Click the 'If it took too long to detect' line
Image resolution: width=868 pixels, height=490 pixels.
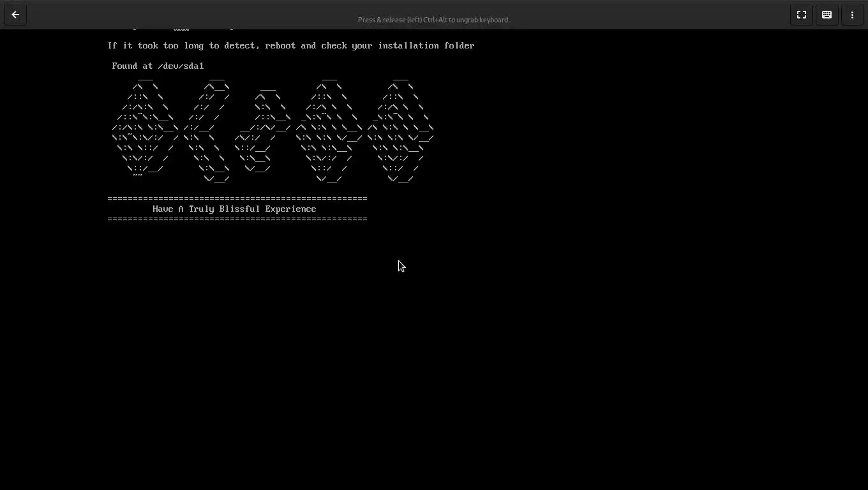tap(291, 45)
